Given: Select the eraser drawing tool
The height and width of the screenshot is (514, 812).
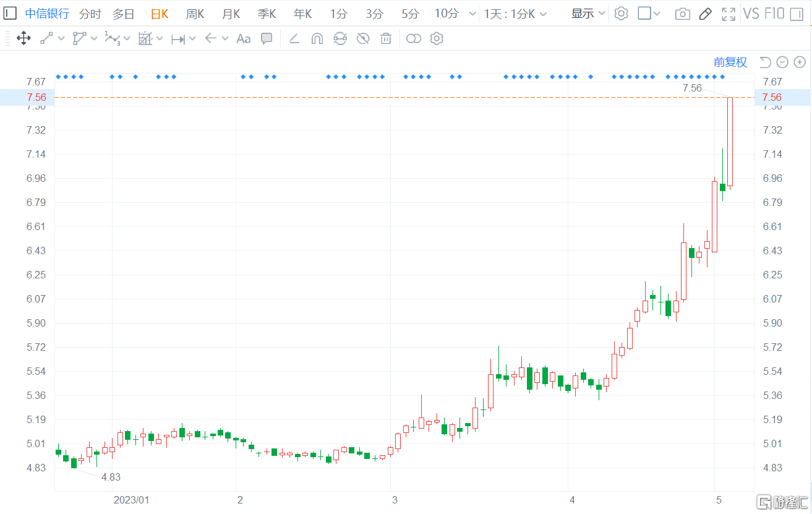Looking at the screenshot, I should pos(294,38).
